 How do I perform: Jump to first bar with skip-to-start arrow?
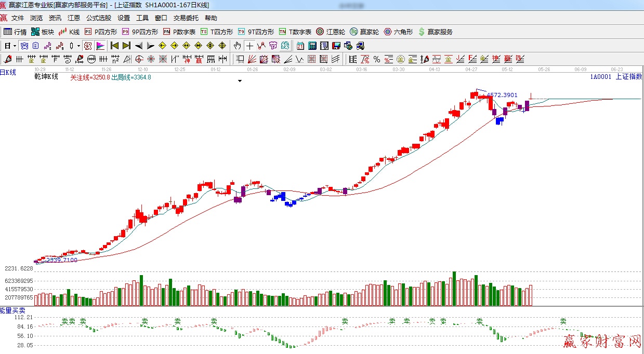[x=115, y=46]
